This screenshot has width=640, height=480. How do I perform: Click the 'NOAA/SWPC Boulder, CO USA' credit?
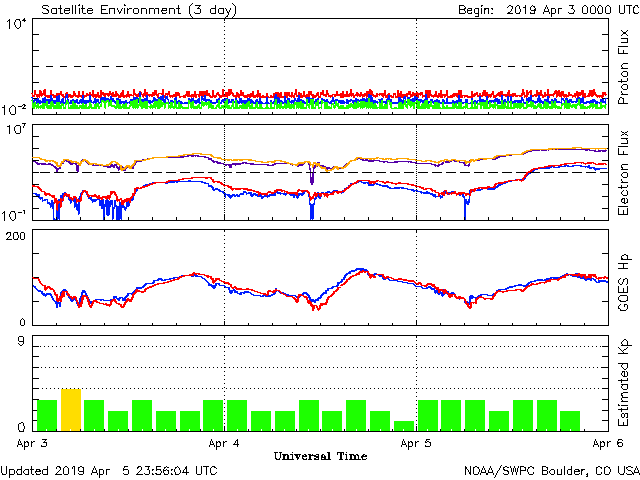(552, 471)
